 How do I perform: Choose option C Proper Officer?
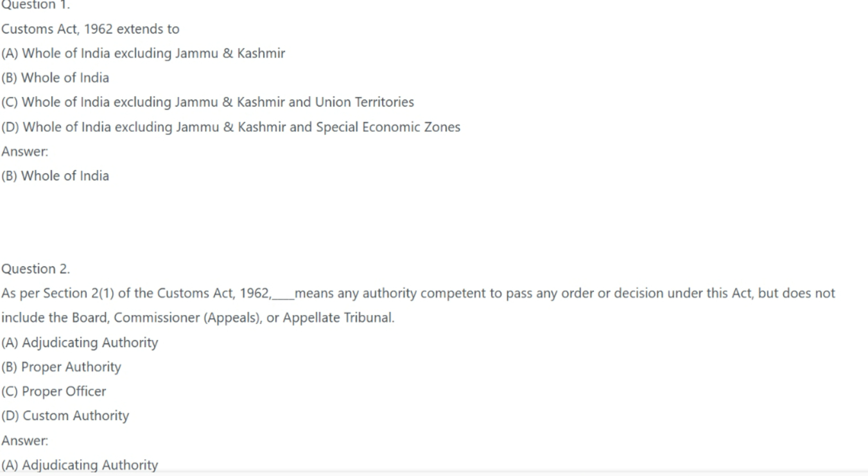(x=54, y=391)
